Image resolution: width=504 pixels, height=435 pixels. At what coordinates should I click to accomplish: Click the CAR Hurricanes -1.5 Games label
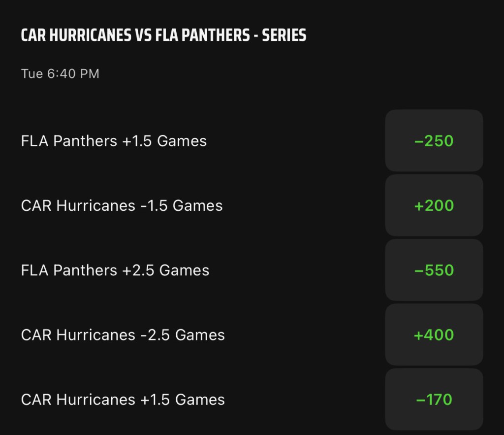(122, 205)
